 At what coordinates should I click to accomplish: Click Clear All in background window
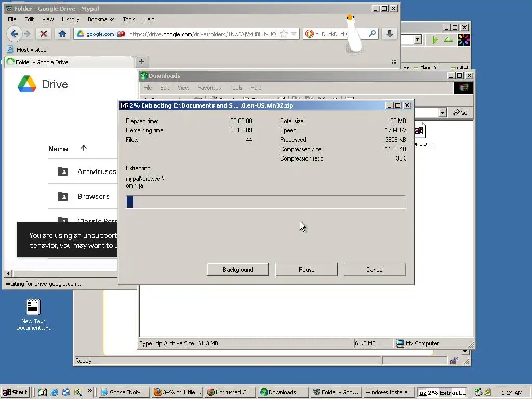(x=426, y=68)
